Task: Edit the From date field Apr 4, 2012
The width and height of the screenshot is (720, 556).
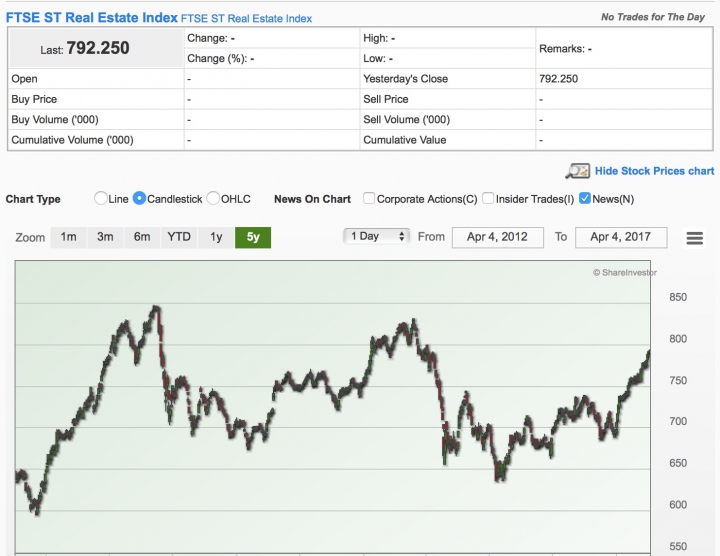Action: click(498, 237)
